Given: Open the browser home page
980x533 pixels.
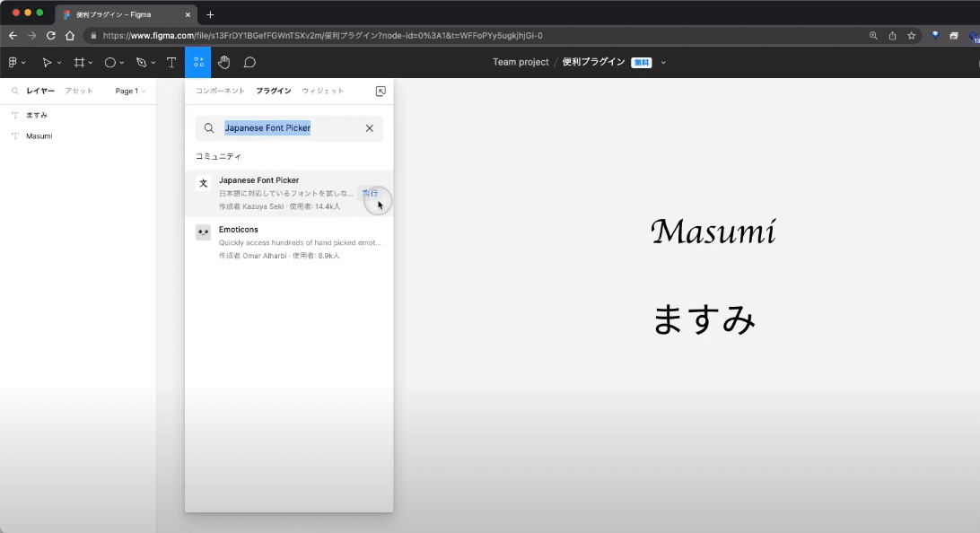Looking at the screenshot, I should click(x=70, y=36).
